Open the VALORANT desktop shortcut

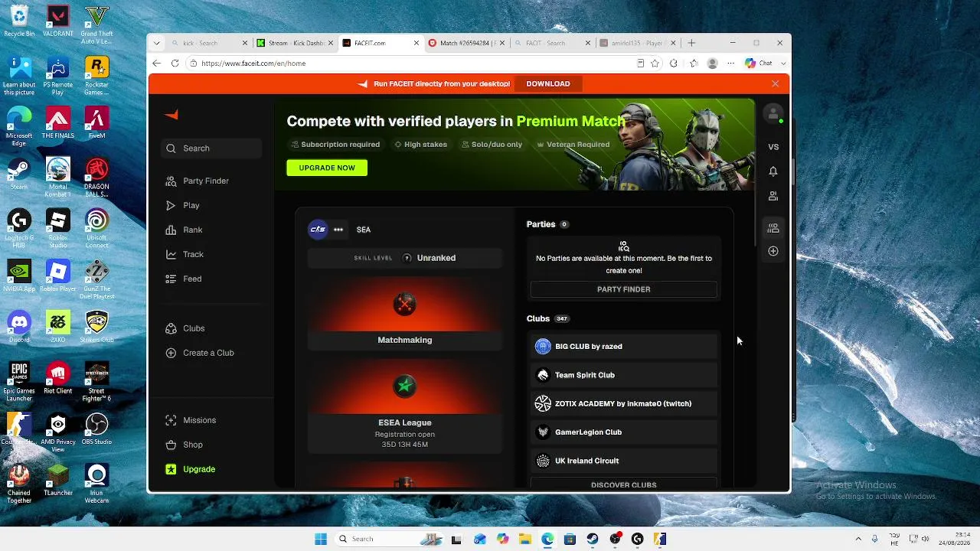(57, 21)
